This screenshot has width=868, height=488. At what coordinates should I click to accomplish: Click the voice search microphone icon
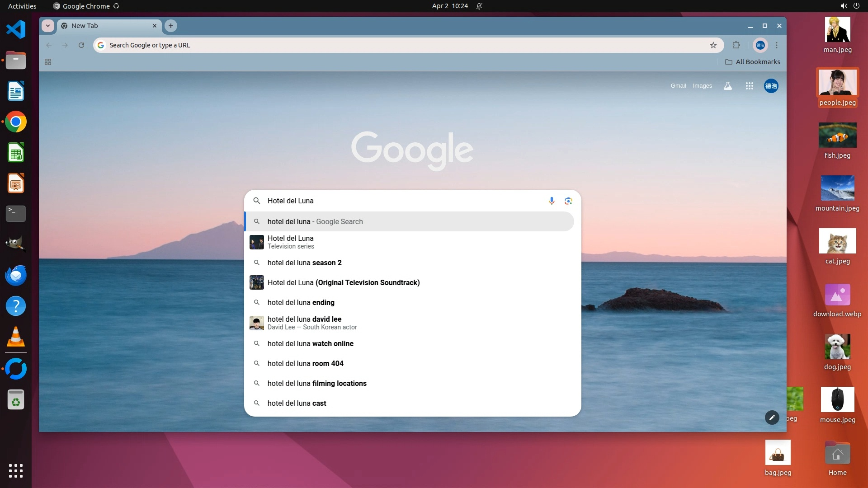coord(552,201)
